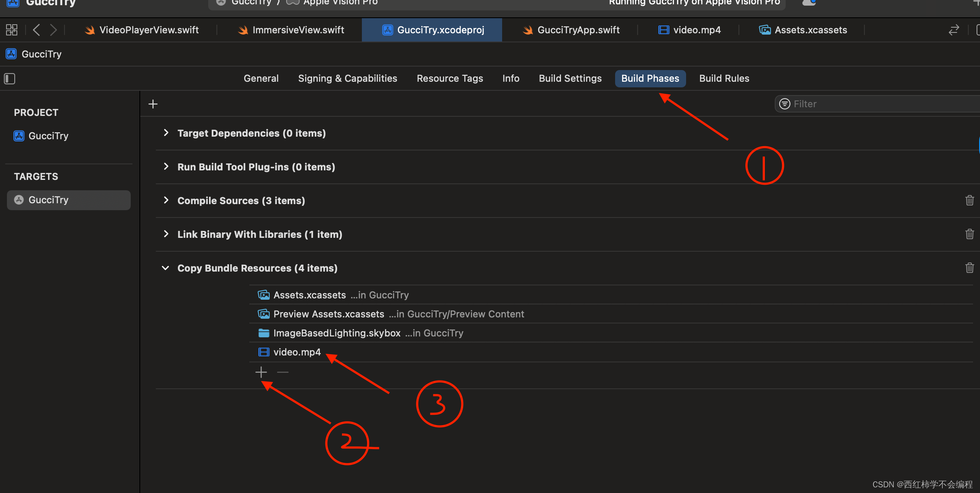Click the add build phase plus icon
The height and width of the screenshot is (493, 980).
click(x=153, y=104)
